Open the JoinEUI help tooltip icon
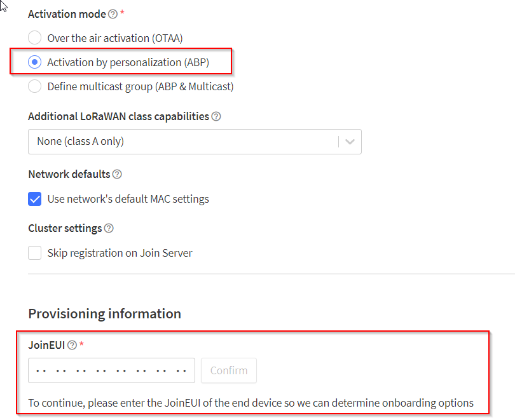The image size is (515, 420). pyautogui.click(x=71, y=344)
